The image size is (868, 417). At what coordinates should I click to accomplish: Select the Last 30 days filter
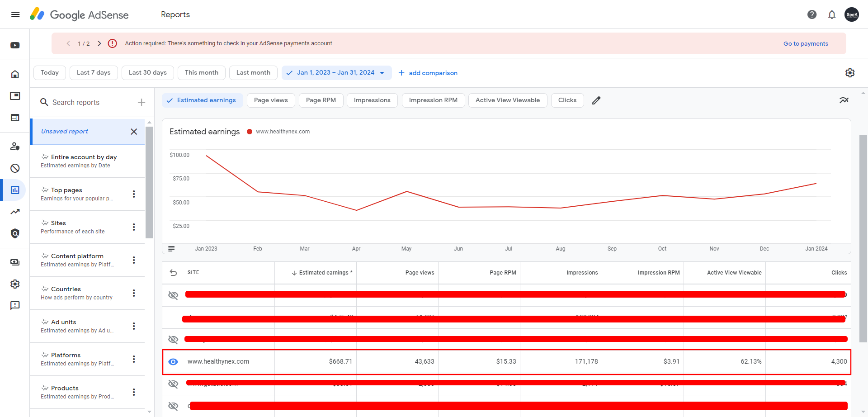coord(148,73)
